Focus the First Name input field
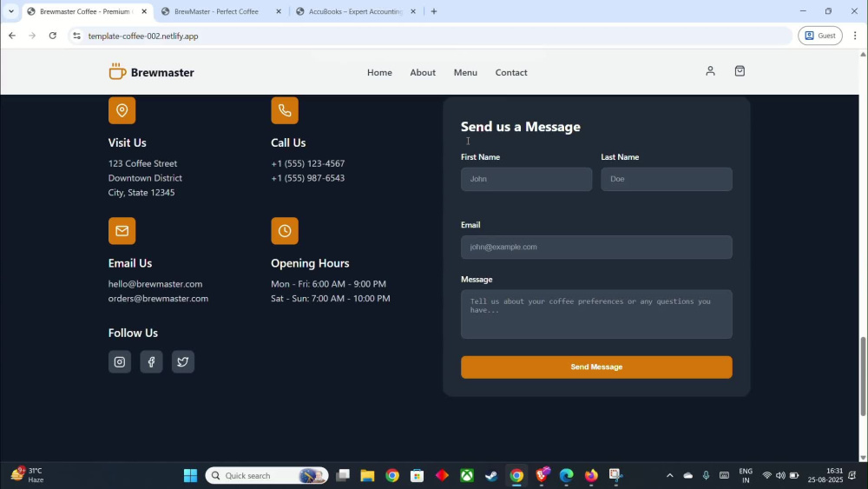 526,180
